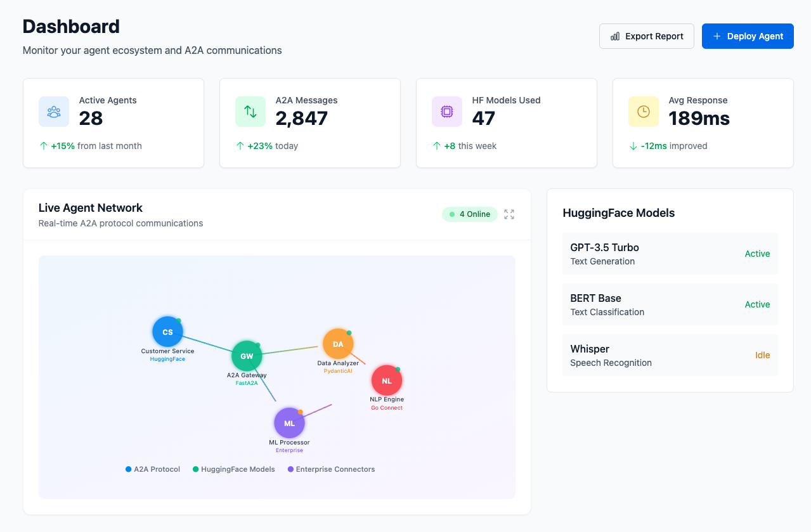
Task: Select the DA Data Analyzer node
Action: pyautogui.click(x=338, y=343)
